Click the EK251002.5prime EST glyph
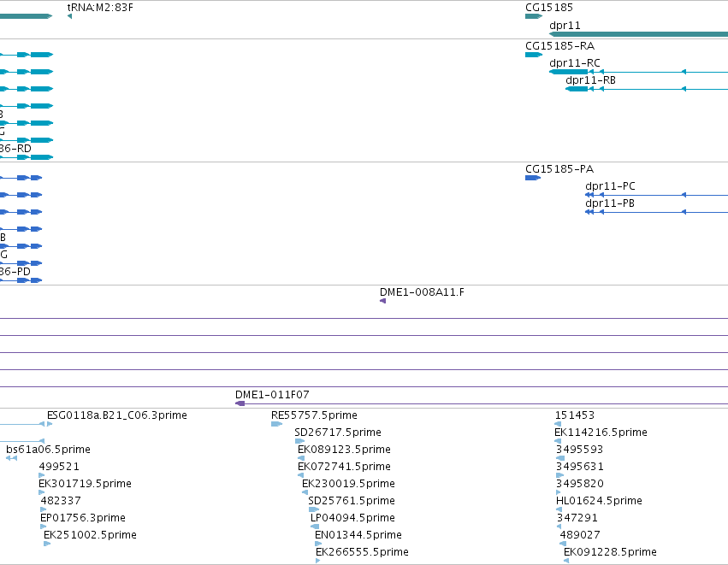This screenshot has width=728, height=565. (47, 544)
